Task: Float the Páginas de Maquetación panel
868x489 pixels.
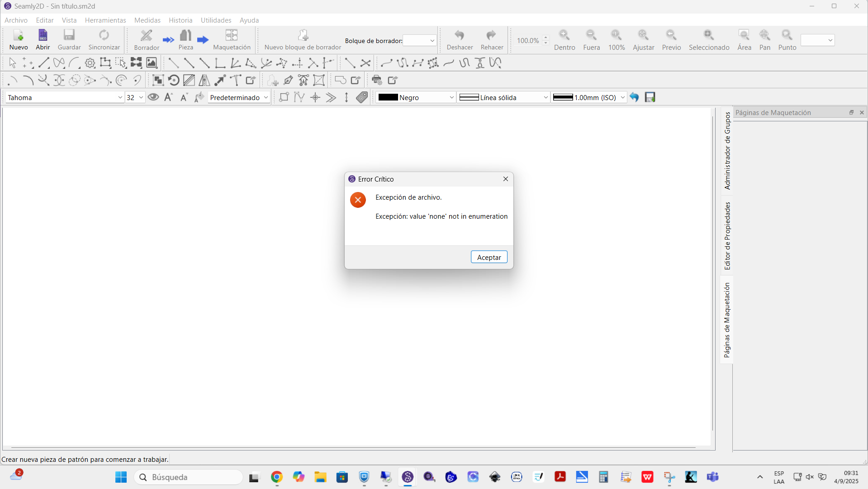Action: tap(851, 112)
